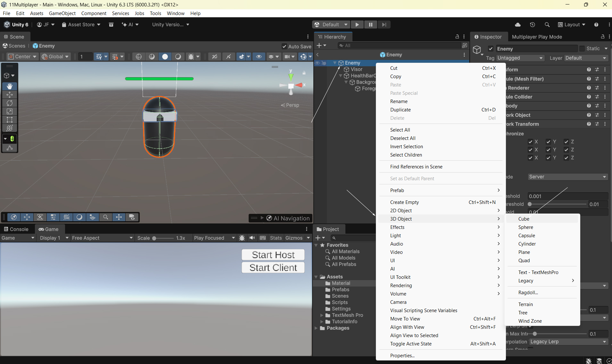Select the Rect tool in Scene toolbar

(10, 120)
